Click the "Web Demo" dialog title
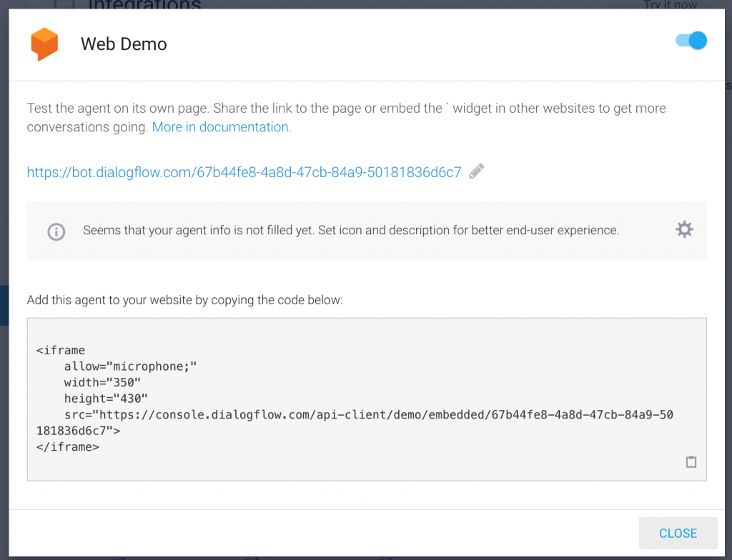732x560 pixels. (x=124, y=44)
